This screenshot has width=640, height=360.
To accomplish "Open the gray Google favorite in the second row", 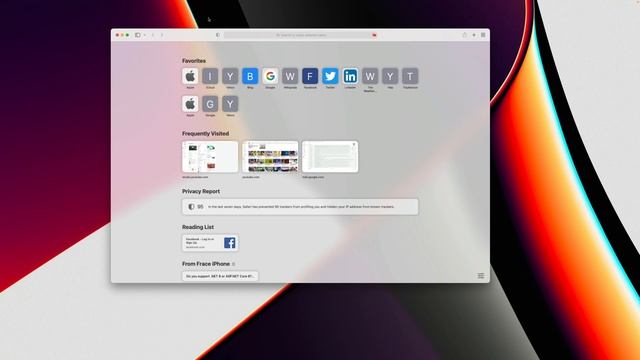I will (210, 104).
